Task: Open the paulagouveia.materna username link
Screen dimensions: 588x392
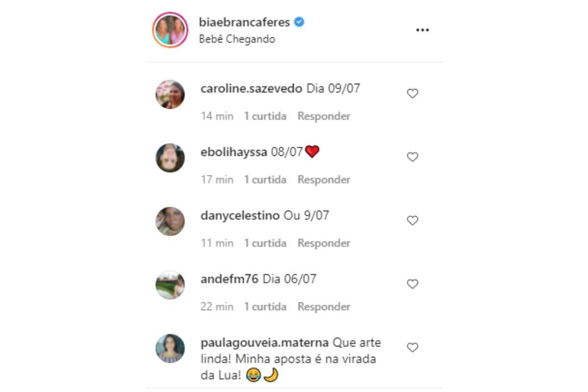Action: point(265,342)
